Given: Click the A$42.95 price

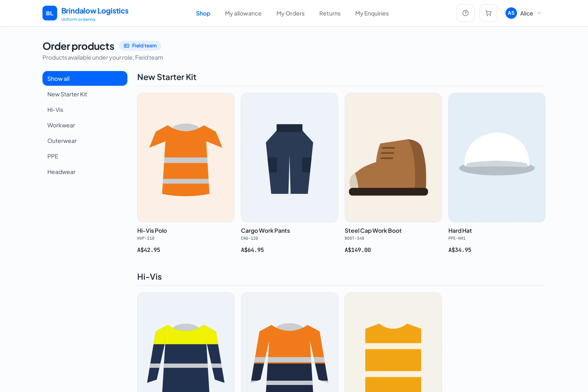Looking at the screenshot, I should point(148,250).
